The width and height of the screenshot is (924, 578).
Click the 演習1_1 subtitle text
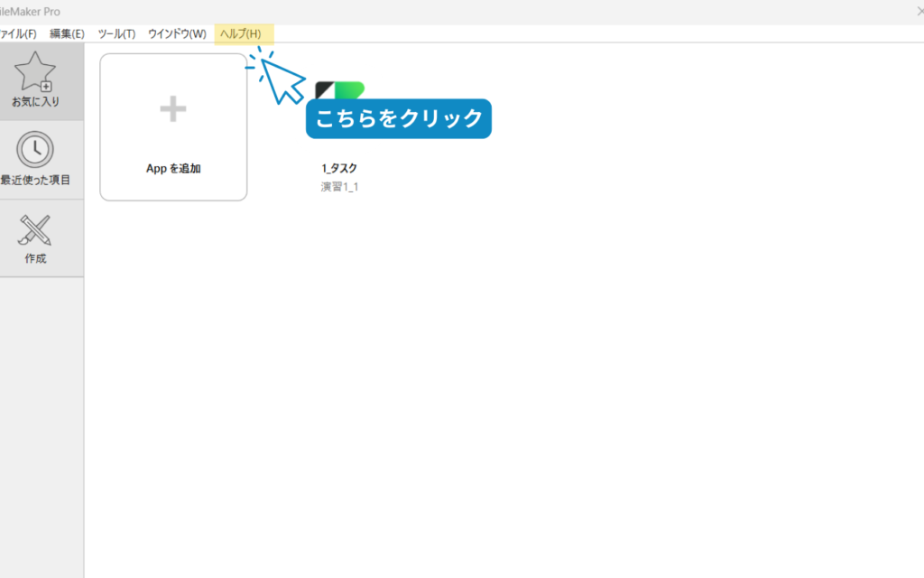tap(339, 187)
